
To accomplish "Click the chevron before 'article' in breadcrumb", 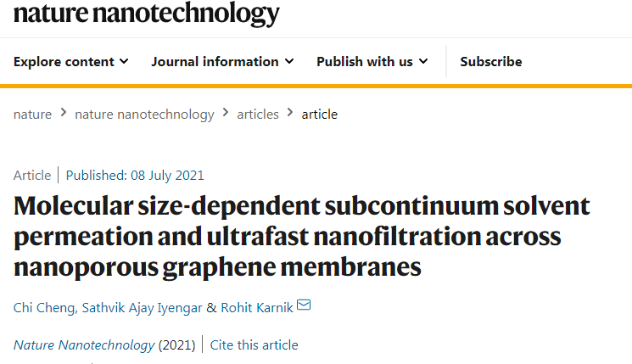I will [x=290, y=113].
